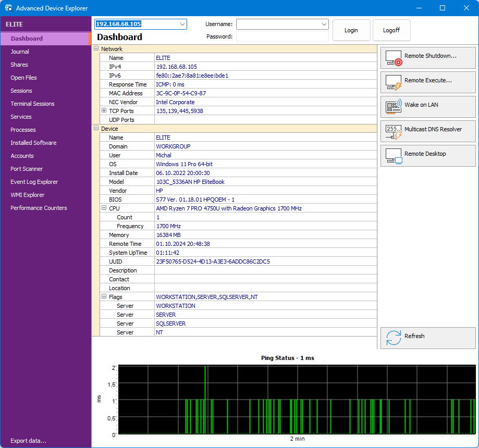Select the NIC Vendor Intel Corporate
The height and width of the screenshot is (448, 479).
tap(175, 102)
